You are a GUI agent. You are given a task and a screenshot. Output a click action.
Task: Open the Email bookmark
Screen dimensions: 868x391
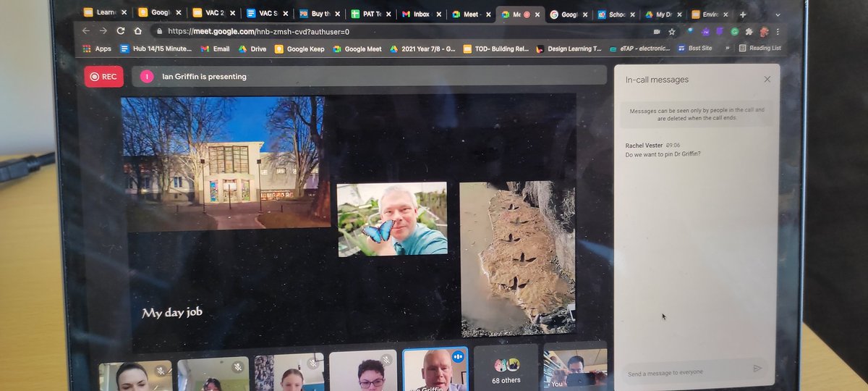215,49
